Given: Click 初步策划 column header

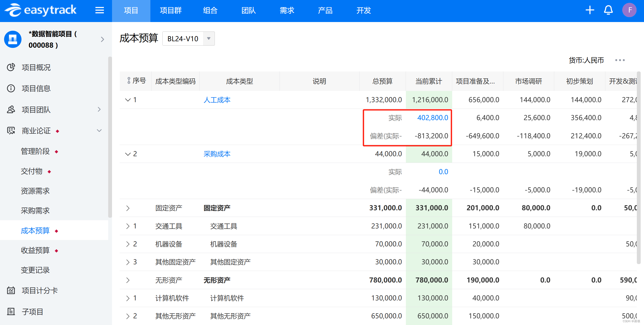Looking at the screenshot, I should [580, 81].
